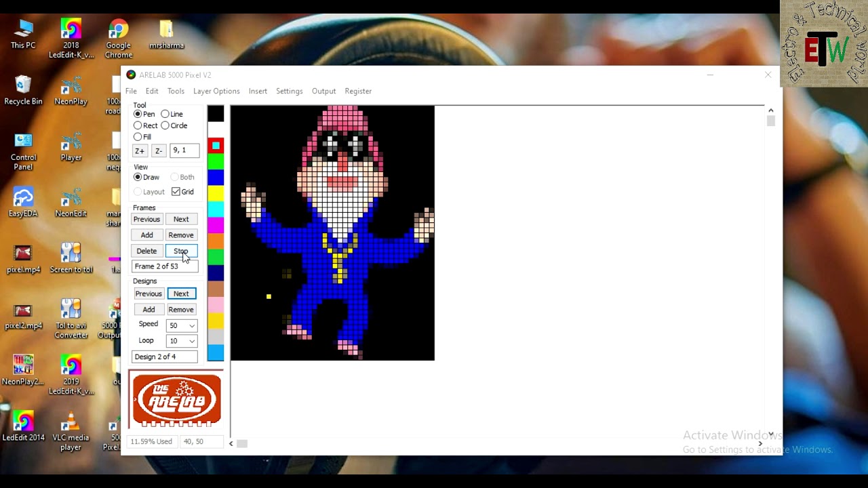Click the coordinate field showing 9, 1

point(184,150)
